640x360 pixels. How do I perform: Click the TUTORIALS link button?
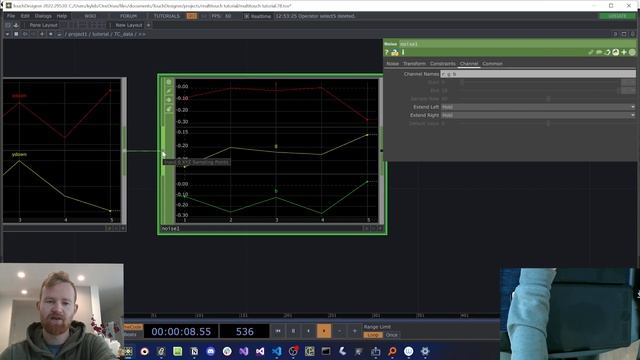pos(167,16)
